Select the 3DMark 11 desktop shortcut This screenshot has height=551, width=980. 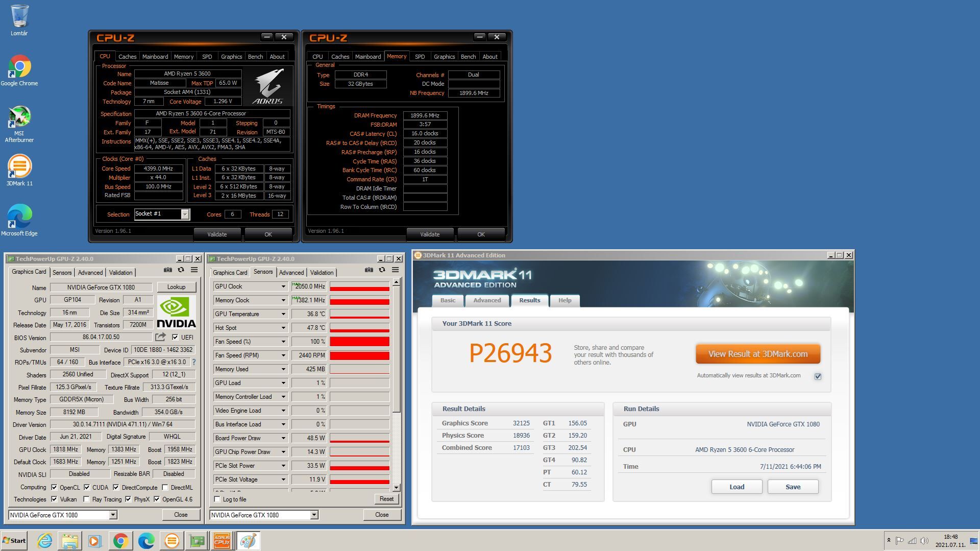click(19, 170)
